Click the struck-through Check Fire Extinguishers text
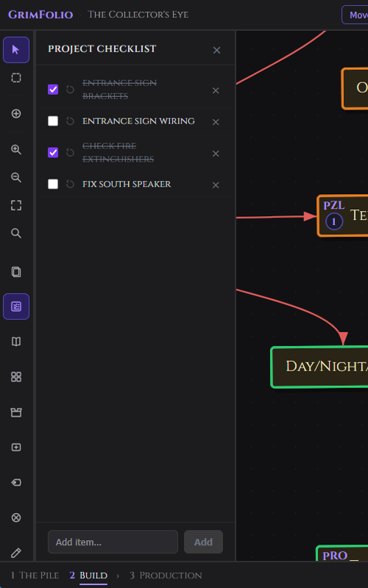 118,153
